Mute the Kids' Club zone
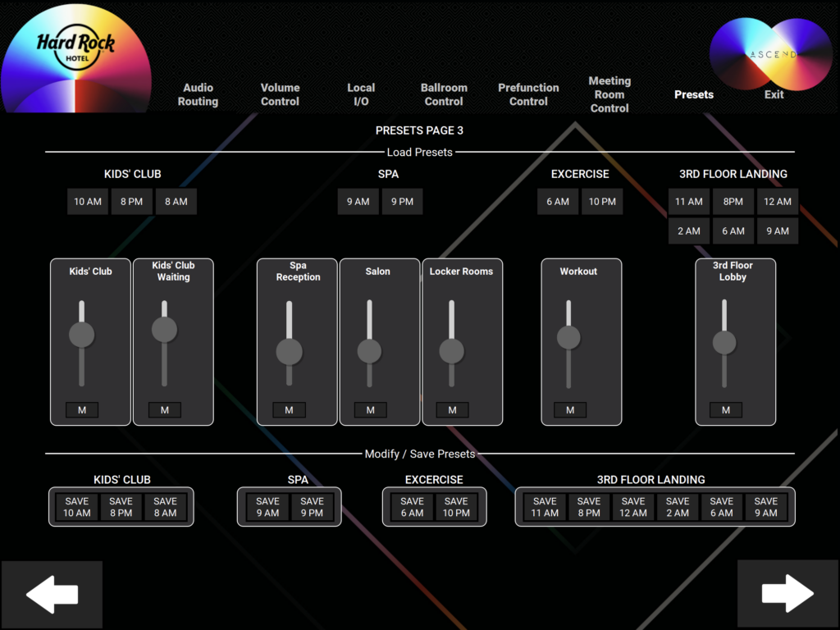 (81, 409)
